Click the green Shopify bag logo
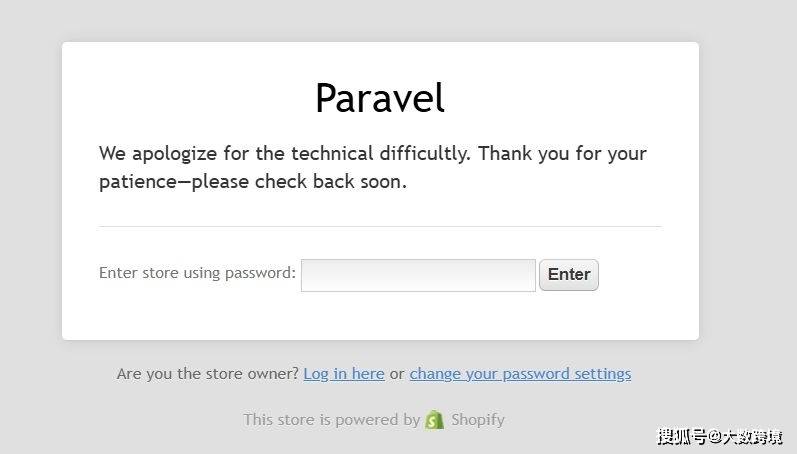The width and height of the screenshot is (797, 454). click(x=435, y=420)
